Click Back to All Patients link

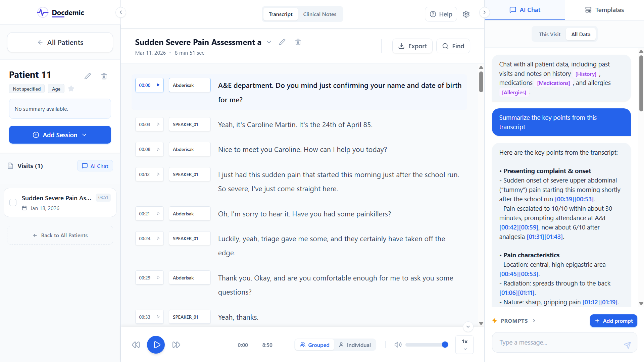tap(60, 236)
